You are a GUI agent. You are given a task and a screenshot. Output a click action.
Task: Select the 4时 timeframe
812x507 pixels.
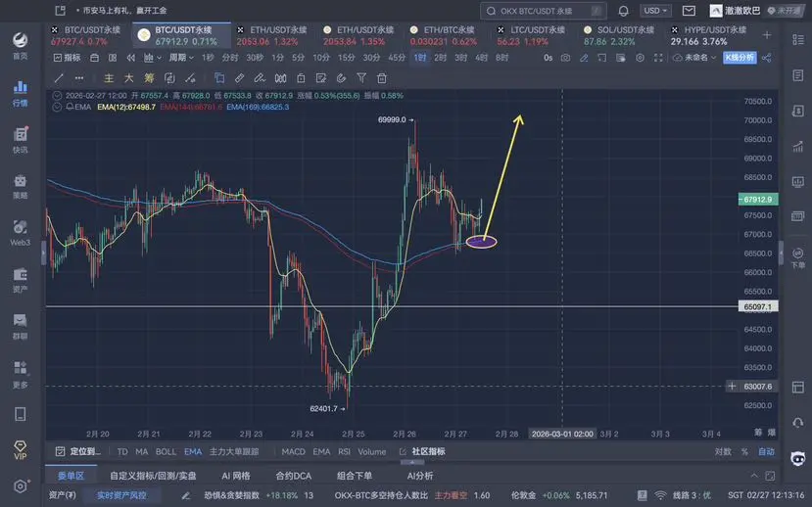click(x=482, y=58)
